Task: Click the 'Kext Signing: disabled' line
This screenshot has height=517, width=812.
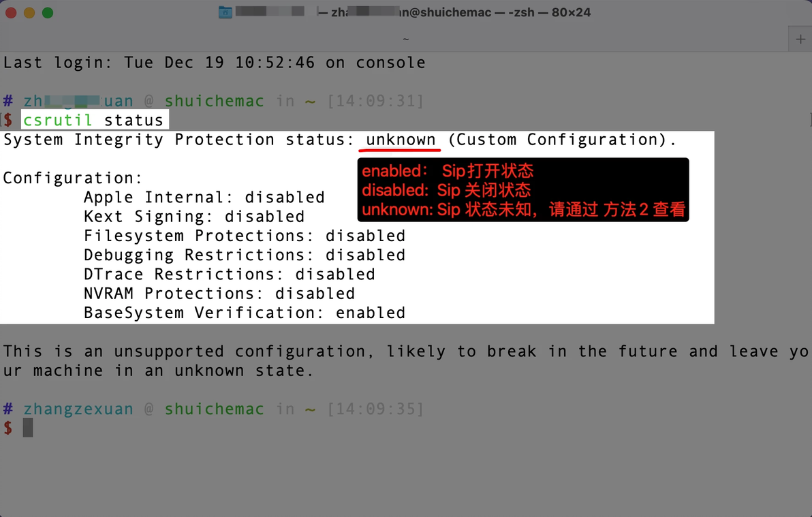Action: (193, 217)
